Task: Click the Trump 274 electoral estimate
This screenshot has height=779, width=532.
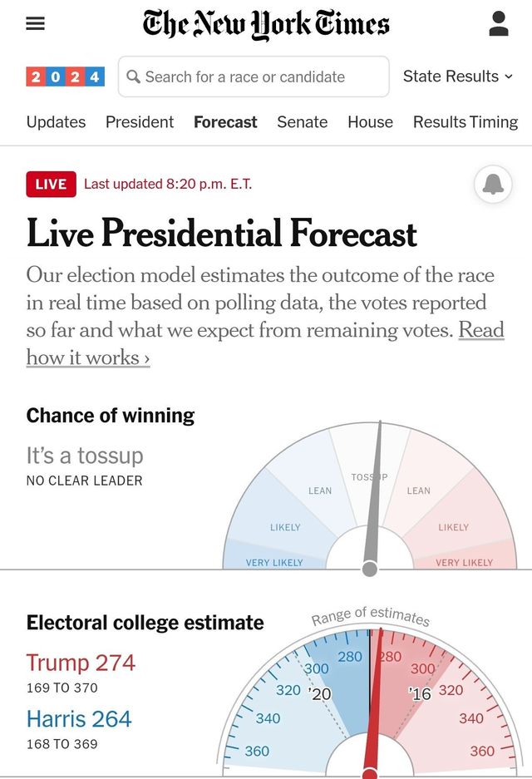Action: [x=81, y=663]
